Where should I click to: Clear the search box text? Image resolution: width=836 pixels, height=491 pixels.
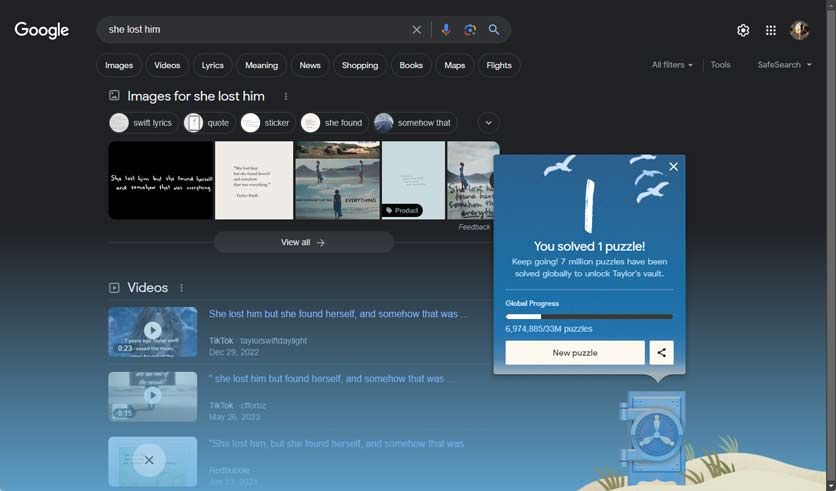pyautogui.click(x=417, y=30)
